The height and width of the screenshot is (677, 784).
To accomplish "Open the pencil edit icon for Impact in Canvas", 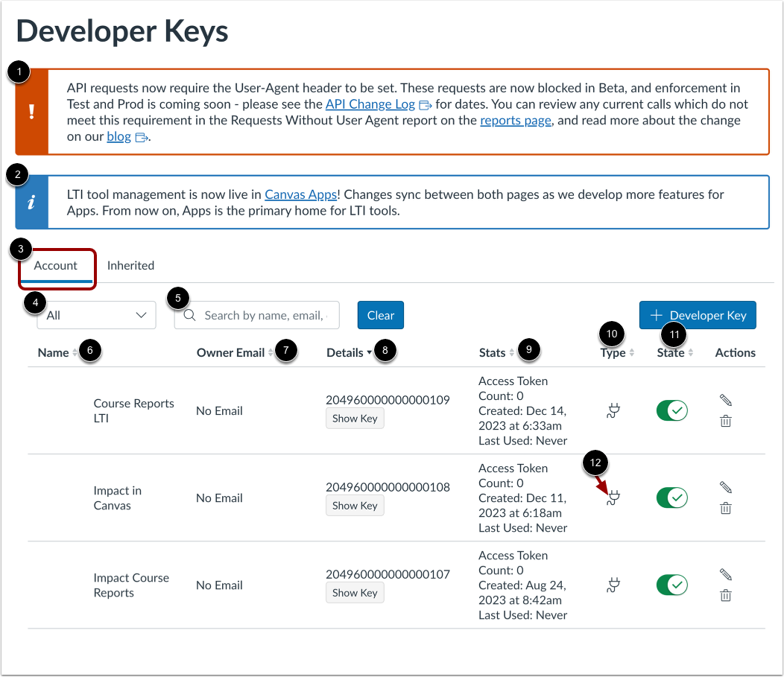I will coord(725,487).
